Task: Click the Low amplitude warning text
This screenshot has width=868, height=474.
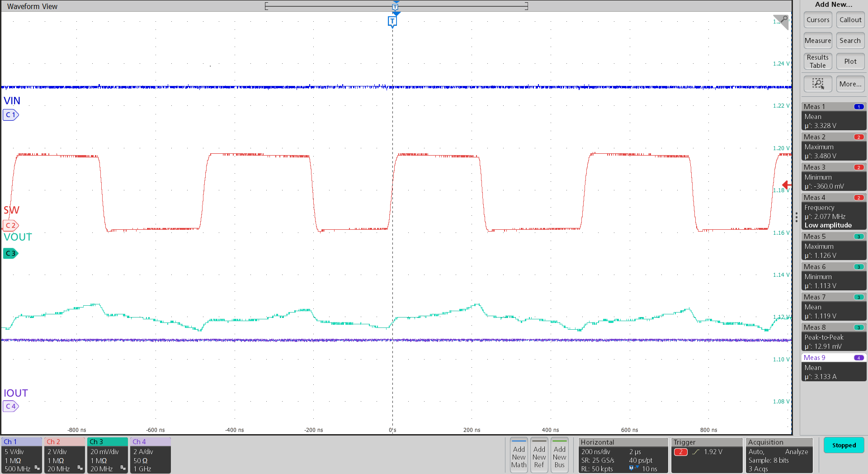Action: pos(828,225)
